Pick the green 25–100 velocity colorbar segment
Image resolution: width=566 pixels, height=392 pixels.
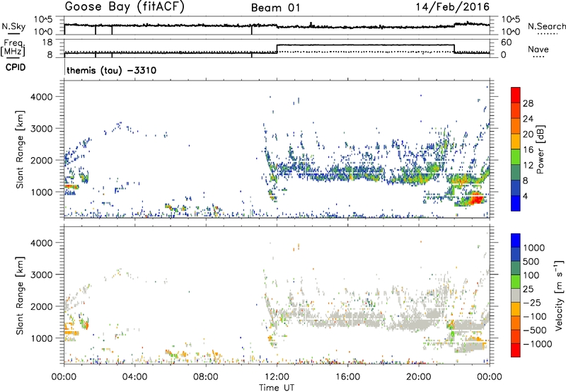(x=516, y=282)
